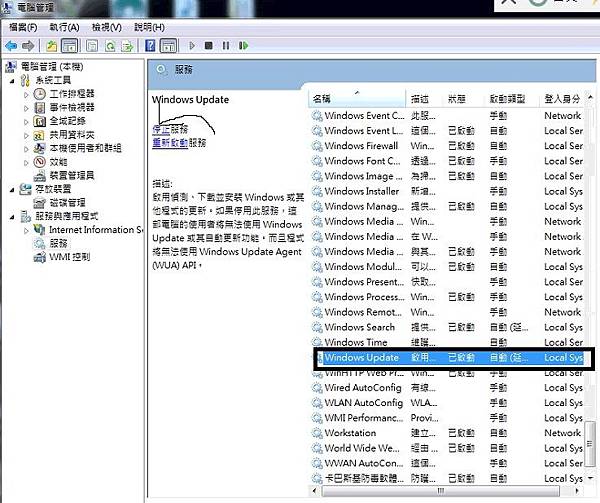Click gear icon beside WMI Performanc... service

(317, 418)
